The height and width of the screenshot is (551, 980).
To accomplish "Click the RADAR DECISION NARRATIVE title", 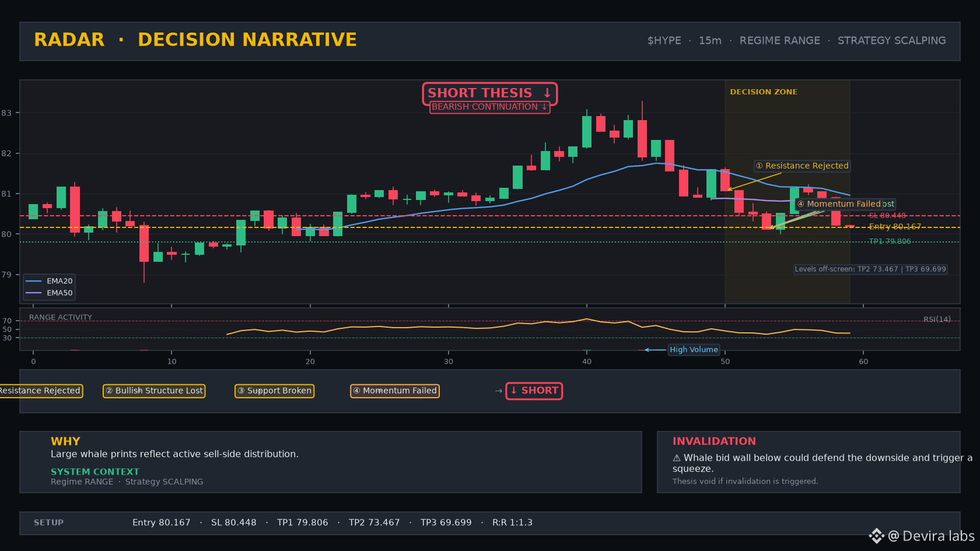I will (195, 40).
